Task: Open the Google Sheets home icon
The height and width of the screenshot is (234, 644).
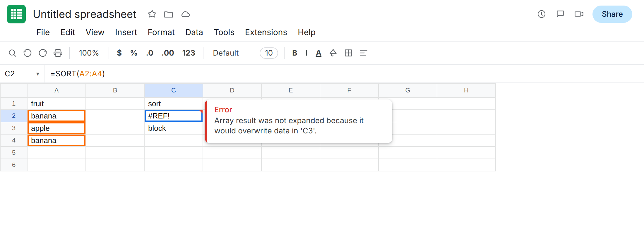Action: 16,14
